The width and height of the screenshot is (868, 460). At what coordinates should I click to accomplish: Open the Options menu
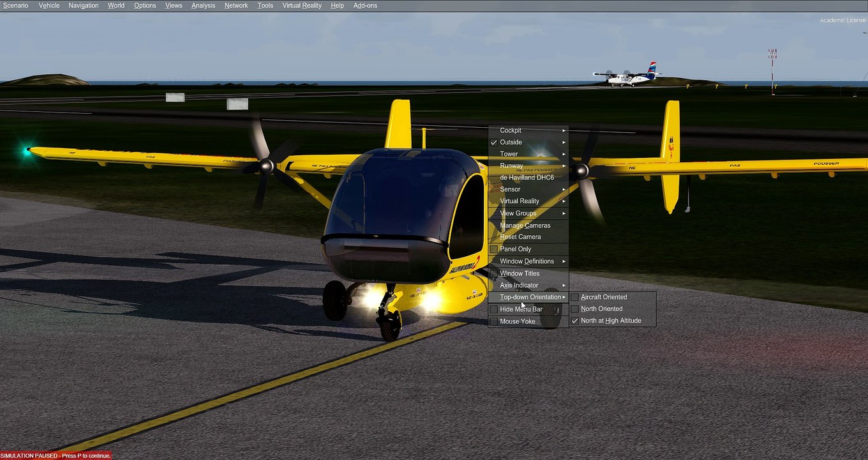[145, 5]
